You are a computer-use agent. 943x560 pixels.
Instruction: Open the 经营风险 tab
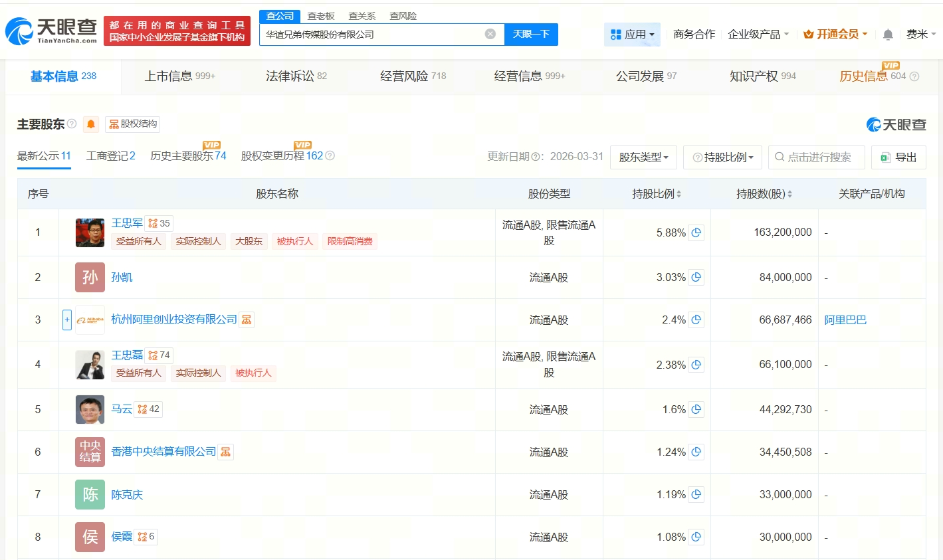coord(413,76)
